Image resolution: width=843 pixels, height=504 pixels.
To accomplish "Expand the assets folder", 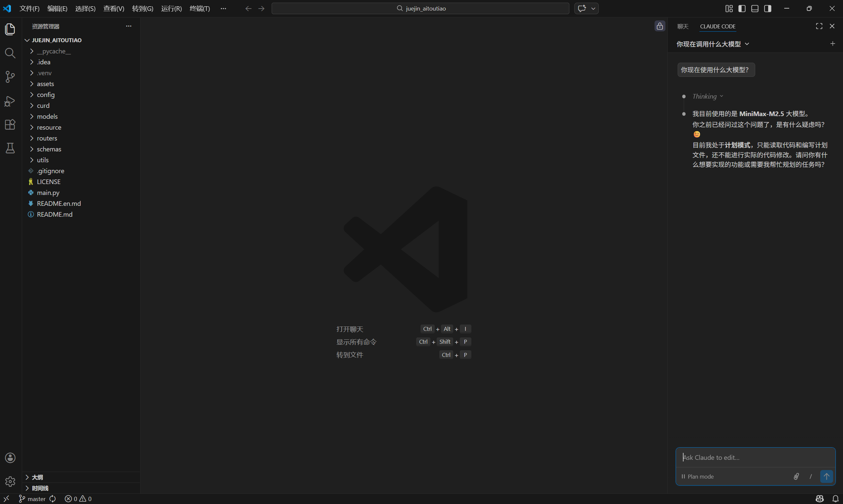I will (81, 83).
